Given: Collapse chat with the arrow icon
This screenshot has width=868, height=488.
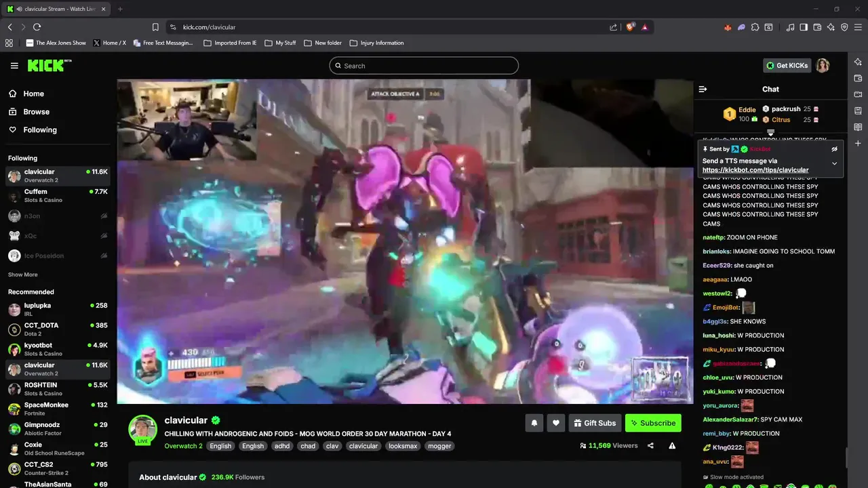Looking at the screenshot, I should click(x=703, y=89).
